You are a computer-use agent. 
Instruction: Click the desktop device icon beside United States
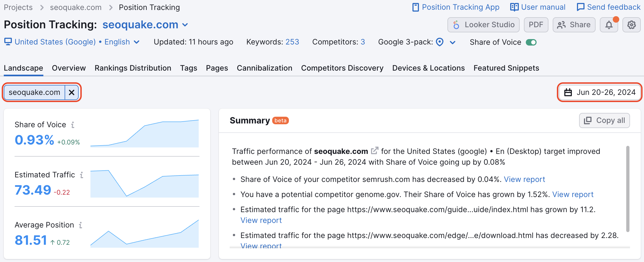(8, 42)
